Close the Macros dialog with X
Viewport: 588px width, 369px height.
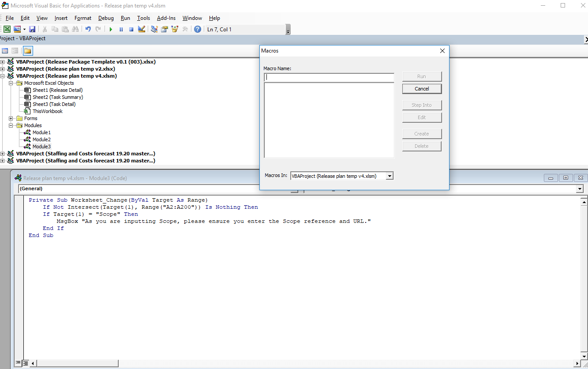click(x=442, y=51)
